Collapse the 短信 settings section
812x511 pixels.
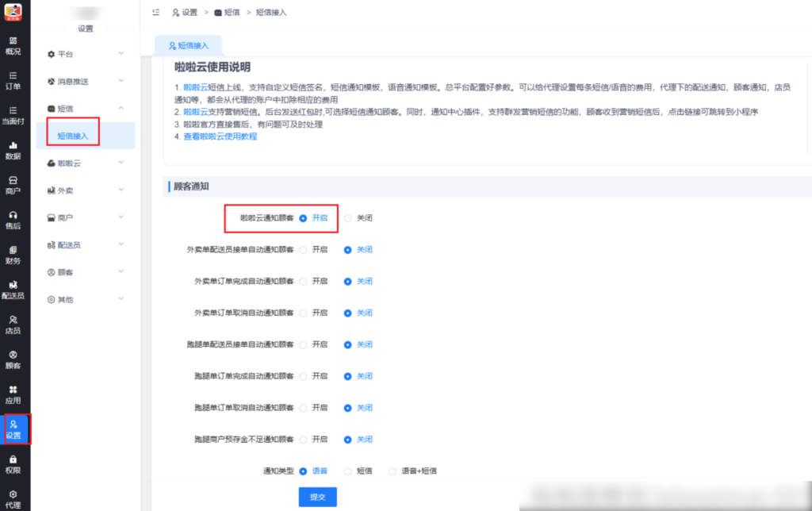[x=65, y=108]
